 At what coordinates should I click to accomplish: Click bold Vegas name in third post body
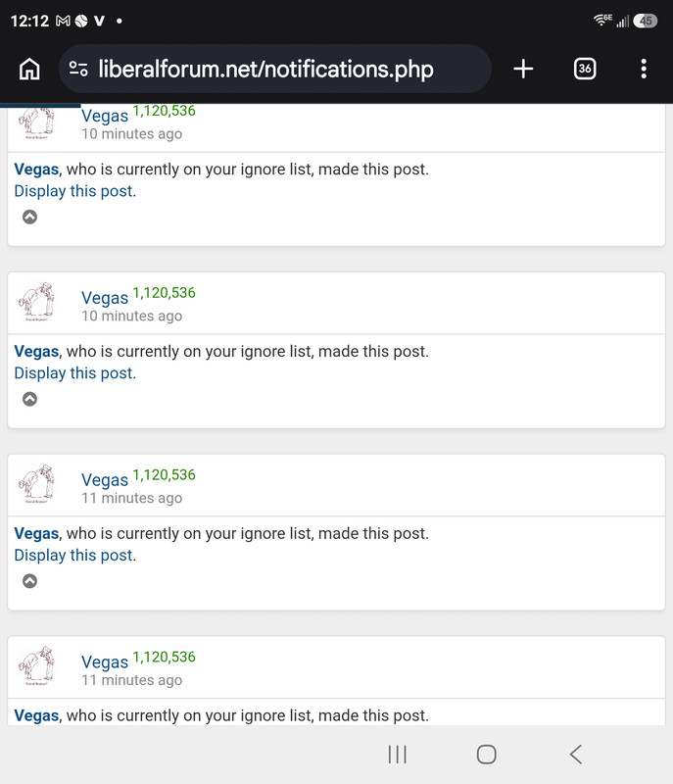(x=36, y=533)
